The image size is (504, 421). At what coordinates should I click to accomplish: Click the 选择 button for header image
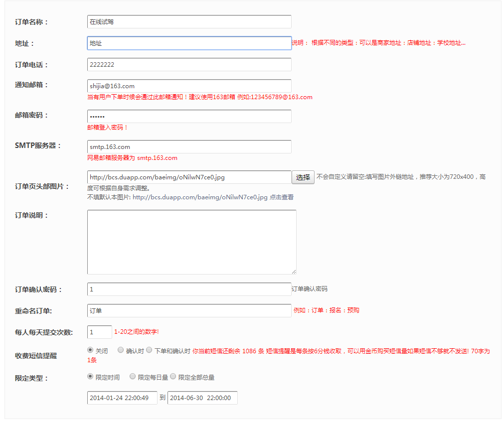[x=303, y=177]
